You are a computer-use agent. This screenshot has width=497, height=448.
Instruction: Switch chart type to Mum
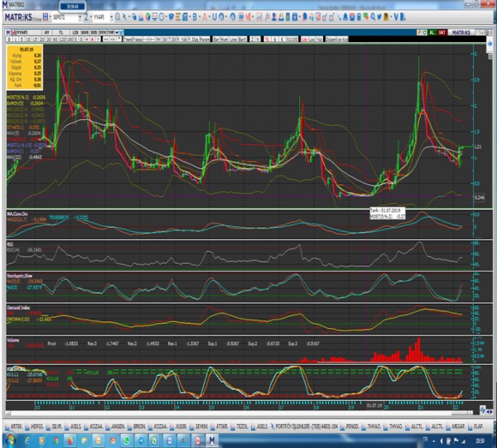tap(223, 39)
